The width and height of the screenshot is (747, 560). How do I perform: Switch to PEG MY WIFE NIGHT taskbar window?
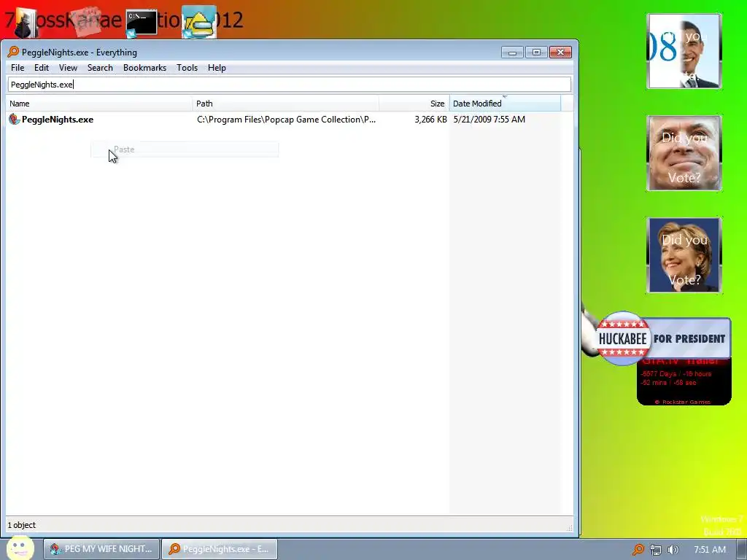[101, 549]
